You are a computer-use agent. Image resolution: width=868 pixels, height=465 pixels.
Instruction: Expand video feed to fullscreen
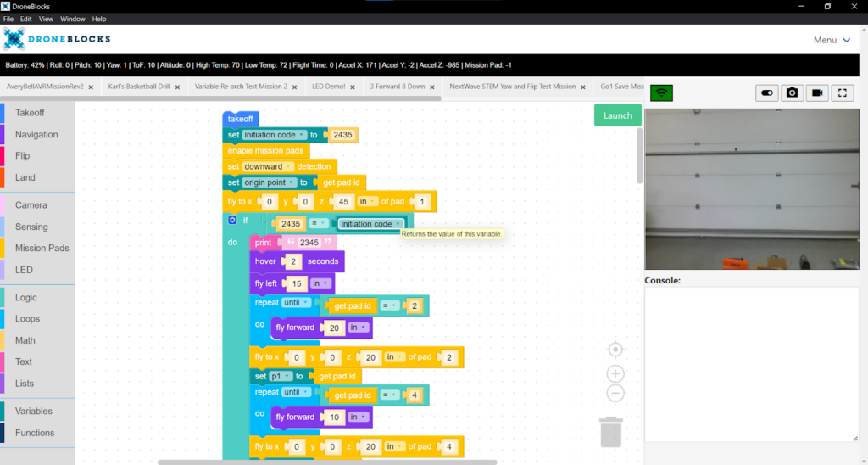[842, 92]
